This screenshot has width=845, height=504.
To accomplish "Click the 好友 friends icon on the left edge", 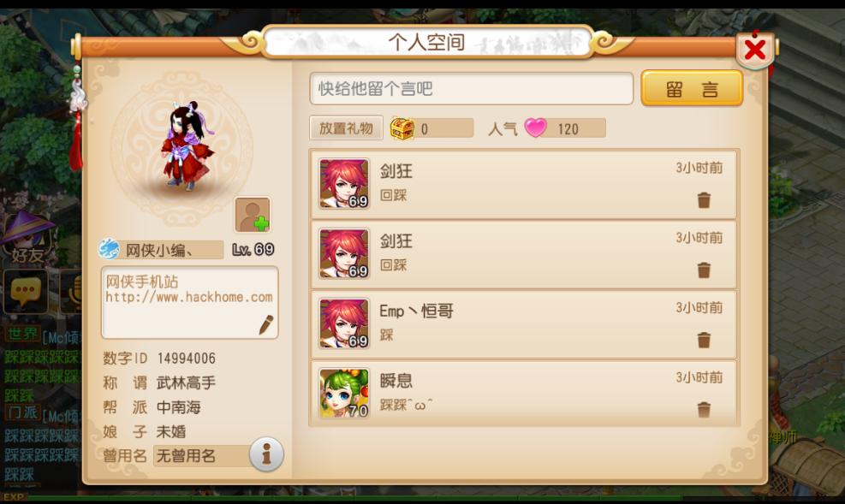I will click(27, 239).
